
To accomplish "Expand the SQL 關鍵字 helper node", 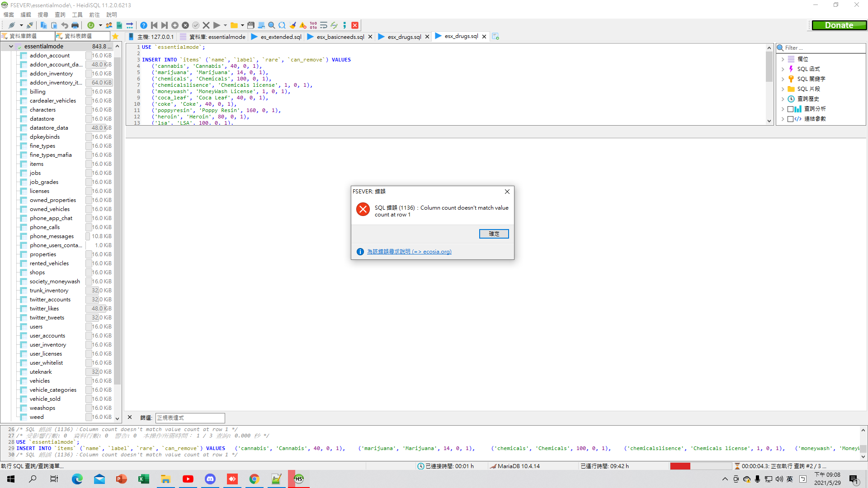I will click(x=783, y=79).
